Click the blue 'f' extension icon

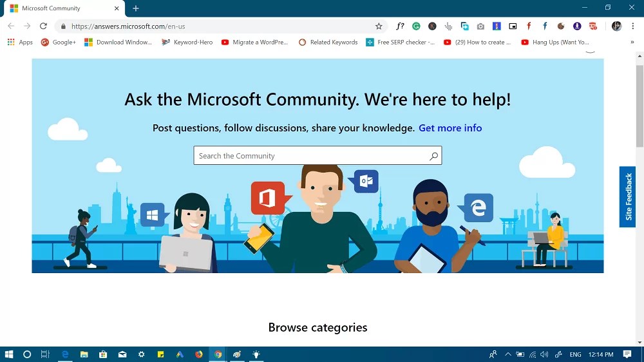click(x=545, y=26)
